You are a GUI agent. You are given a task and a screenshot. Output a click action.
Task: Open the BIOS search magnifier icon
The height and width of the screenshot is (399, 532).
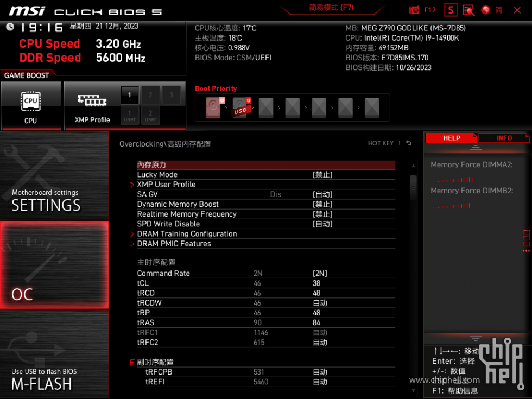pos(468,10)
